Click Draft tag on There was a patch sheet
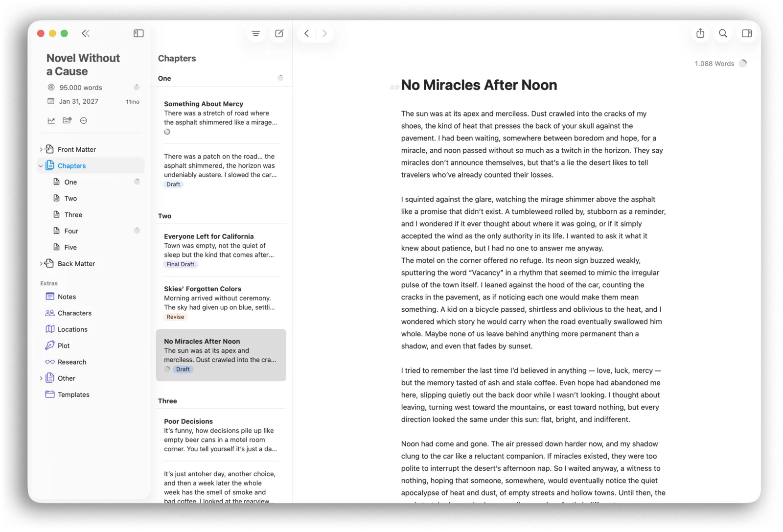This screenshot has height=532, width=783. pos(173,184)
